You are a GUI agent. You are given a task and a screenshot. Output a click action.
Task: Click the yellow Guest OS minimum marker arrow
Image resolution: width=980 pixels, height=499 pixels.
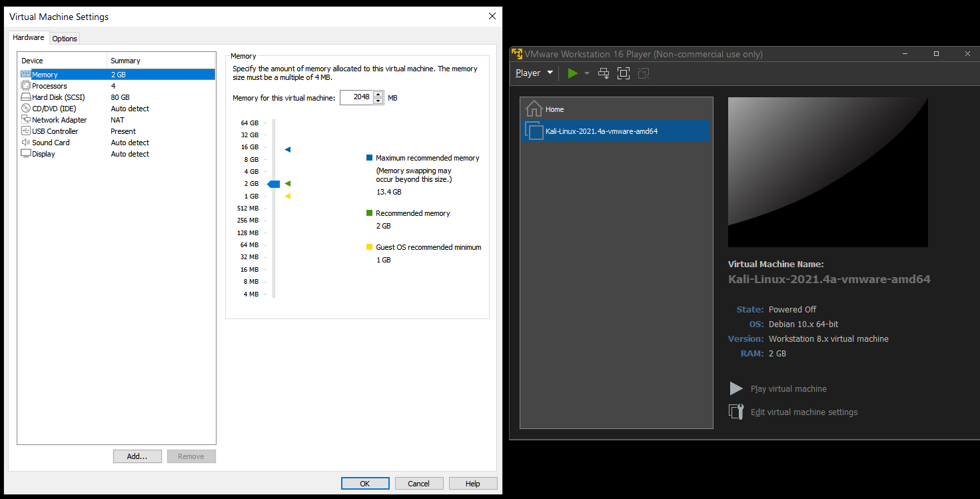(287, 196)
